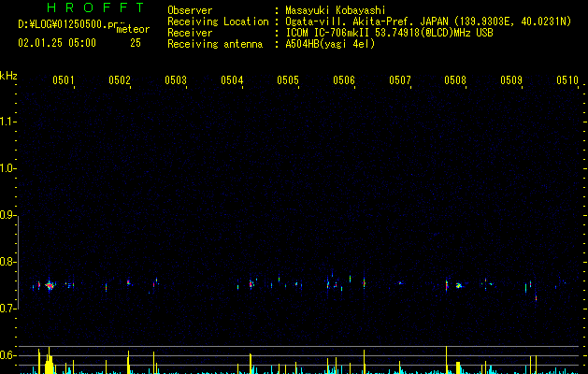Click the date stamp 02.01.25 05:00
588x374 pixels.
pyautogui.click(x=57, y=43)
